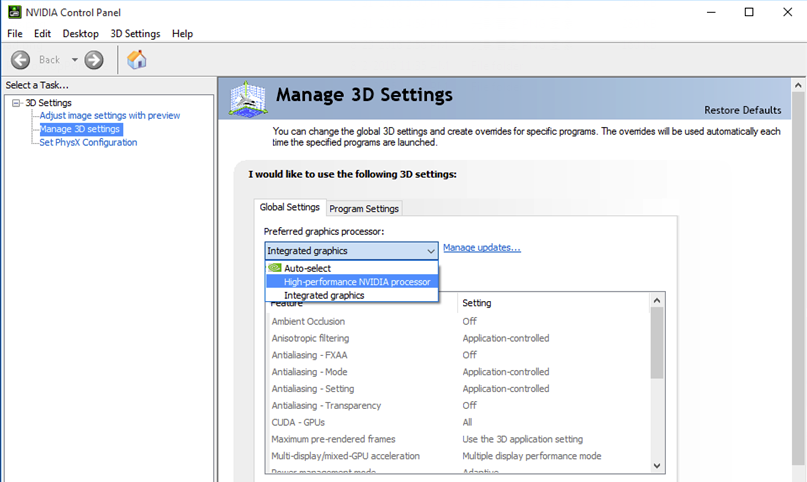
Task: Open the Preferred graphics processor combo box
Action: click(351, 251)
